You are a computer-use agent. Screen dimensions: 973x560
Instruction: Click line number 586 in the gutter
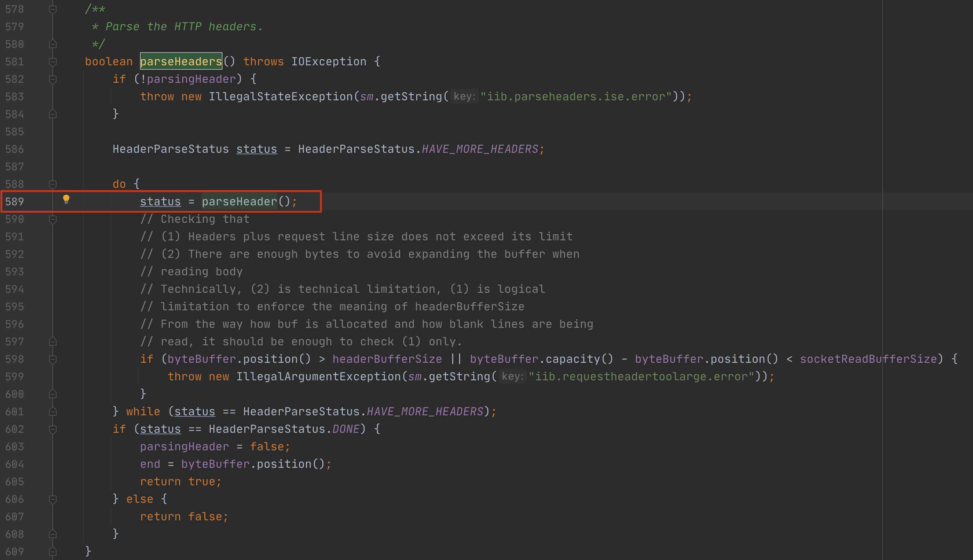pos(15,149)
